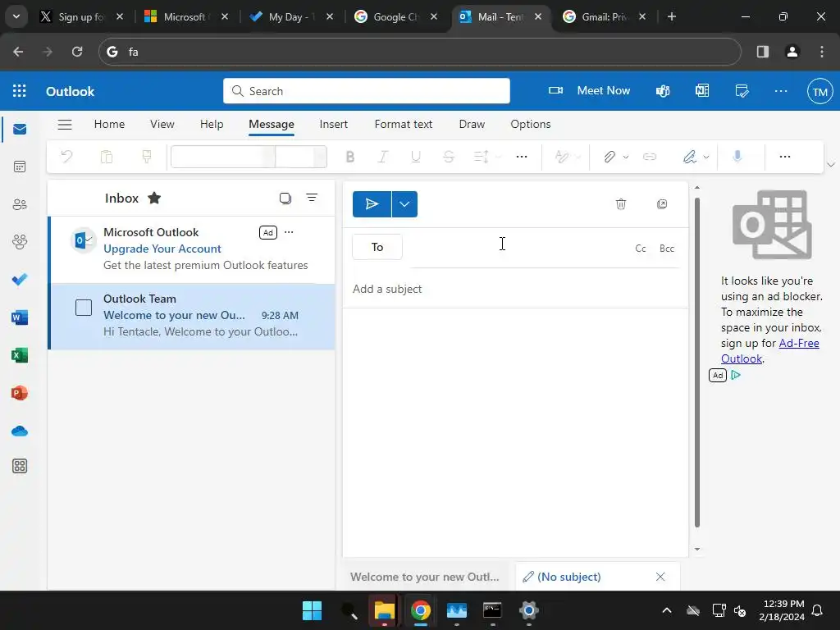Screen dimensions: 840x630
Task: Toggle Italic formatting
Action: tap(382, 157)
